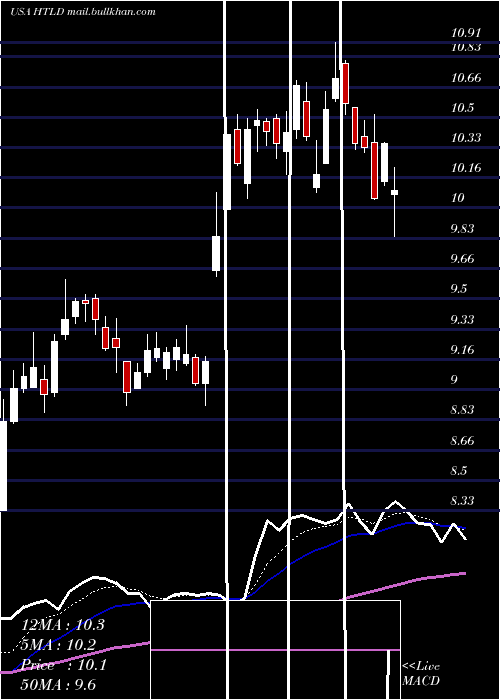Click the 10.5 price axis label
The width and height of the screenshot is (500, 700).
click(462, 108)
